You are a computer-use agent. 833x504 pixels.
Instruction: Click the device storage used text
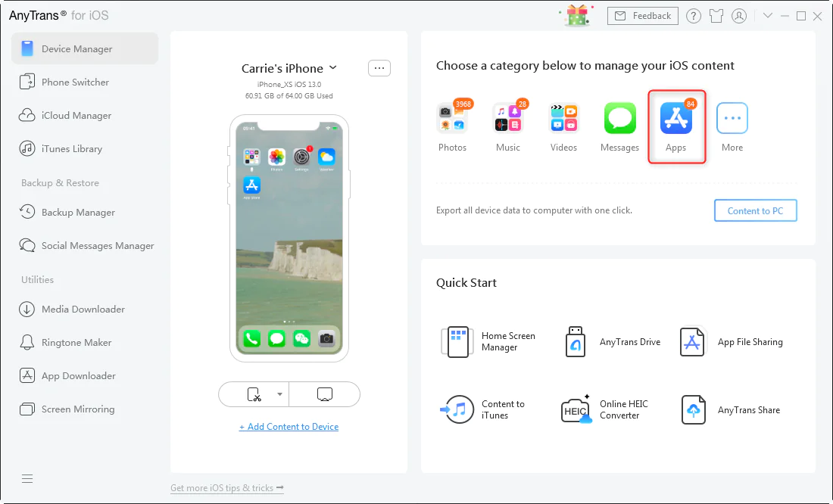[x=289, y=96]
